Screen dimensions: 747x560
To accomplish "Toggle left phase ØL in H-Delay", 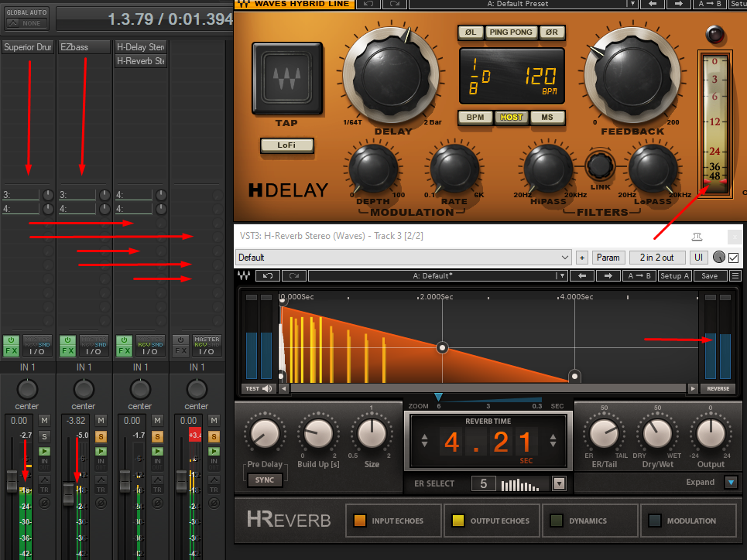I will 470,32.
